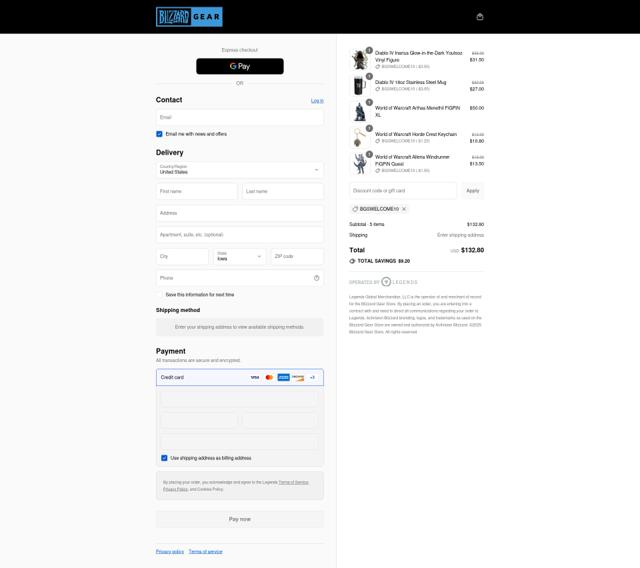The width and height of the screenshot is (640, 568).
Task: Click the Horde Crest Keychain thumbnail
Action: [360, 138]
